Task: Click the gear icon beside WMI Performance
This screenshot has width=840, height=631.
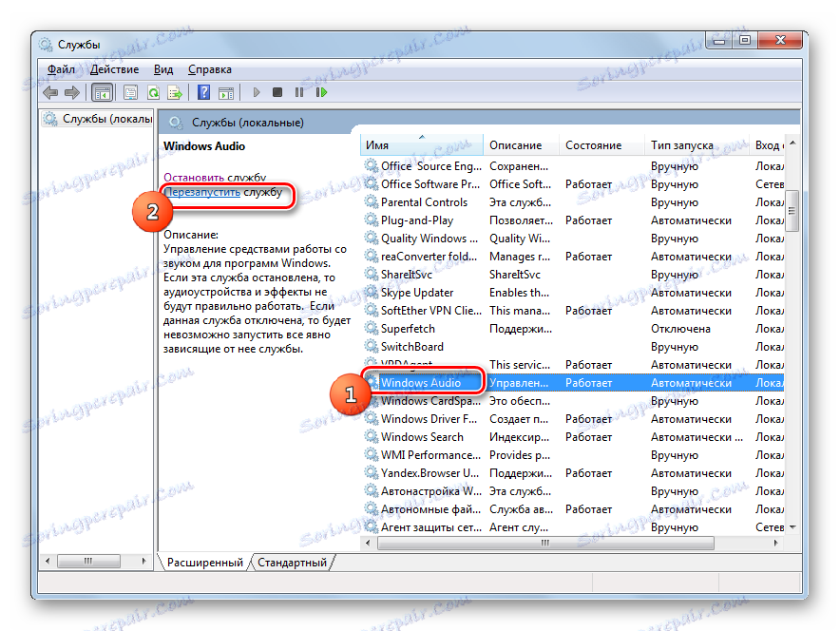Action: (x=372, y=455)
